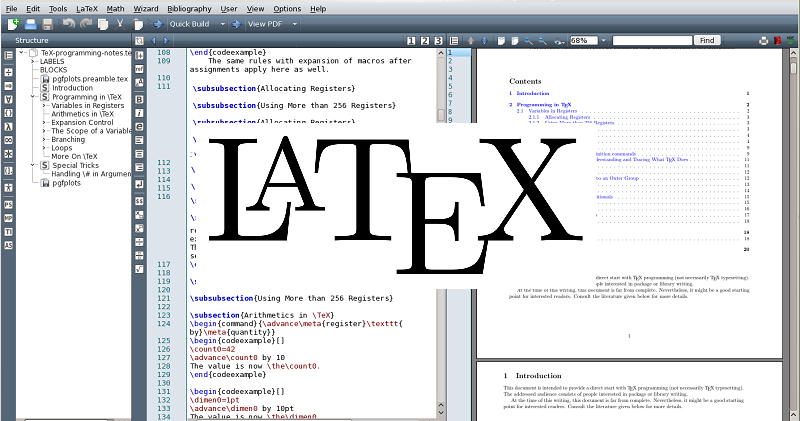Click the Cut scissors icon
The width and height of the screenshot is (800, 421).
point(120,23)
